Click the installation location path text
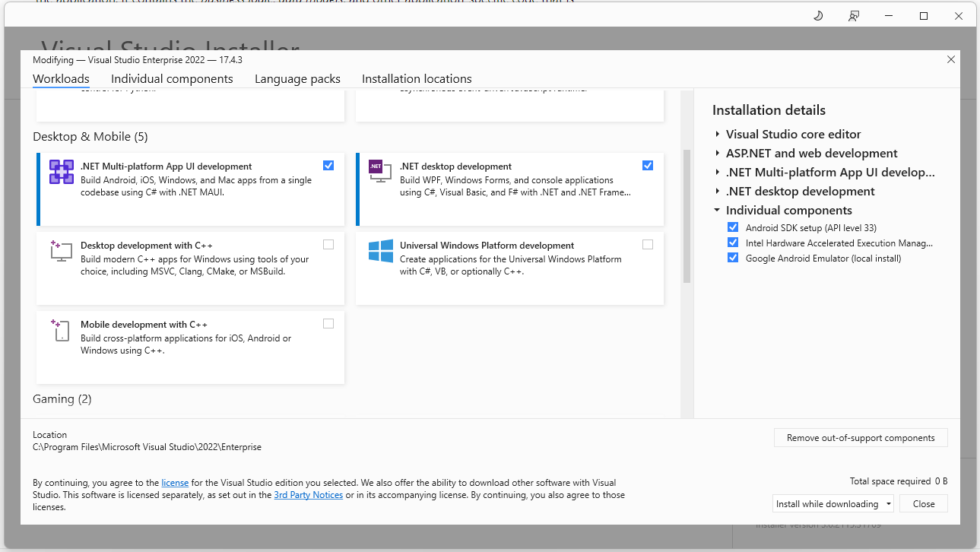Image resolution: width=980 pixels, height=552 pixels. coord(147,447)
